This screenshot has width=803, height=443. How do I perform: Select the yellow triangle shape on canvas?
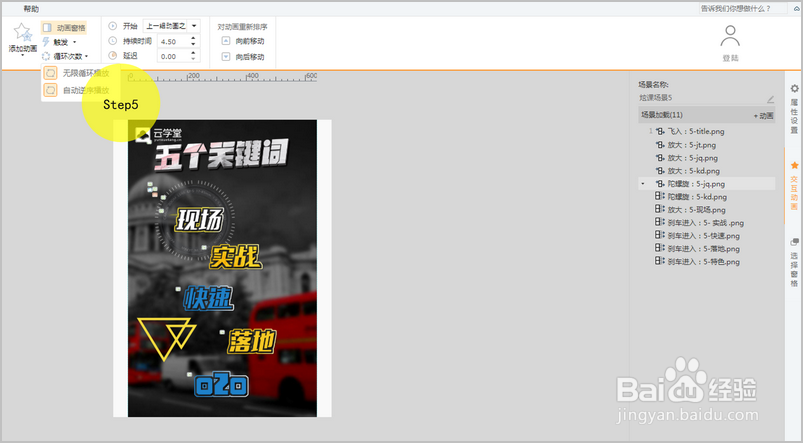(x=166, y=338)
